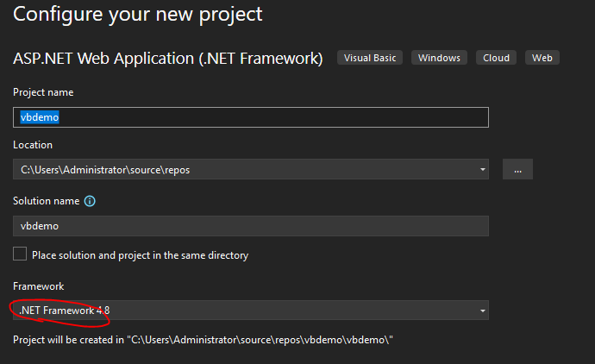Click the Windows tag
Screen dimensions: 595x364
439,58
